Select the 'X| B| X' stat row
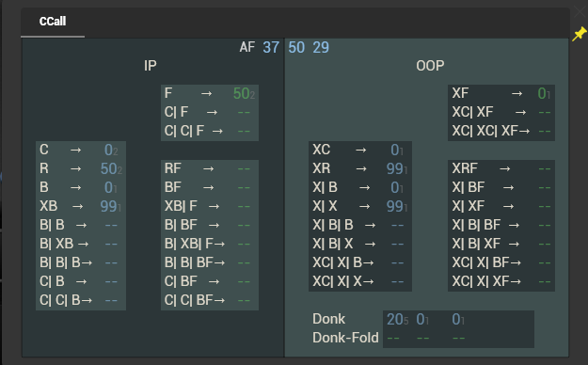The image size is (588, 365). pos(360,244)
